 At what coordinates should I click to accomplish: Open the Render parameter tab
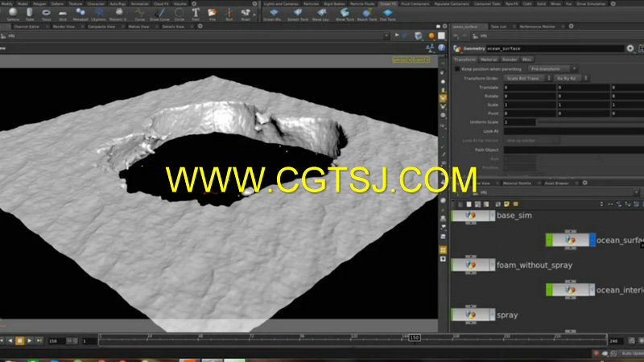(x=510, y=60)
